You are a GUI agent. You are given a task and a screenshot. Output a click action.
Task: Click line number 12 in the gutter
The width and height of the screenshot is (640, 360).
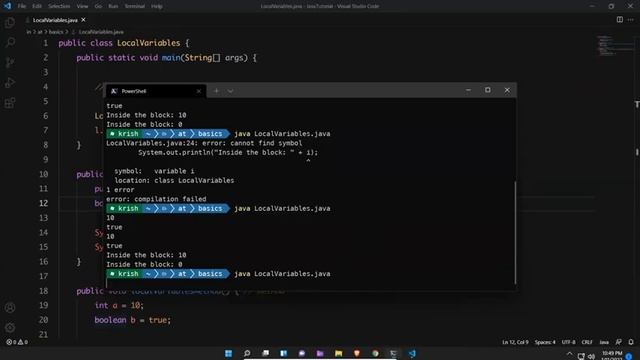click(43, 203)
